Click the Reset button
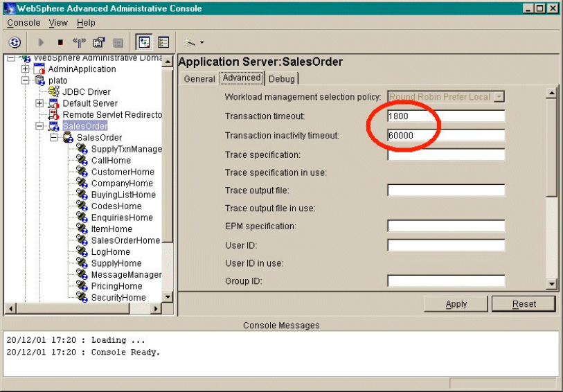 524,303
